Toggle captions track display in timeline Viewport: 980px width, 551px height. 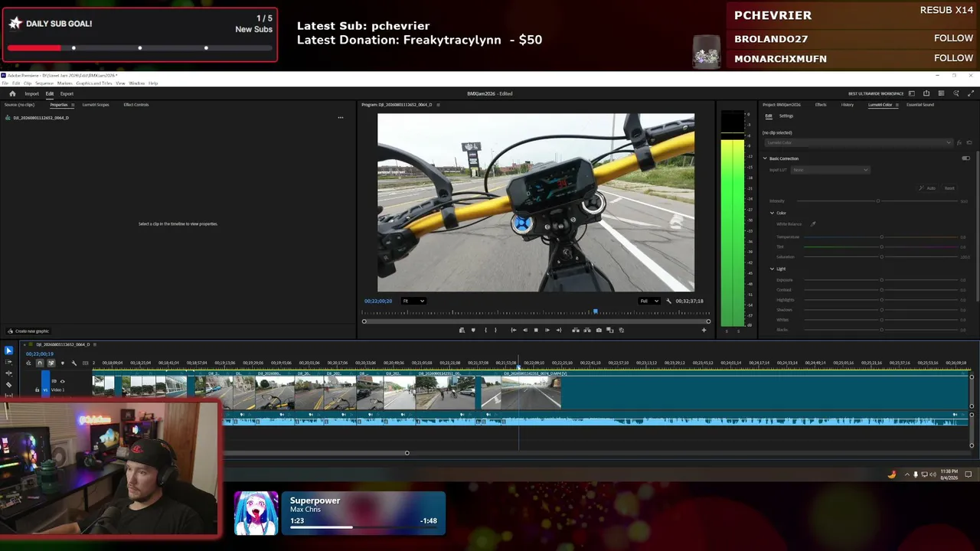pos(85,363)
